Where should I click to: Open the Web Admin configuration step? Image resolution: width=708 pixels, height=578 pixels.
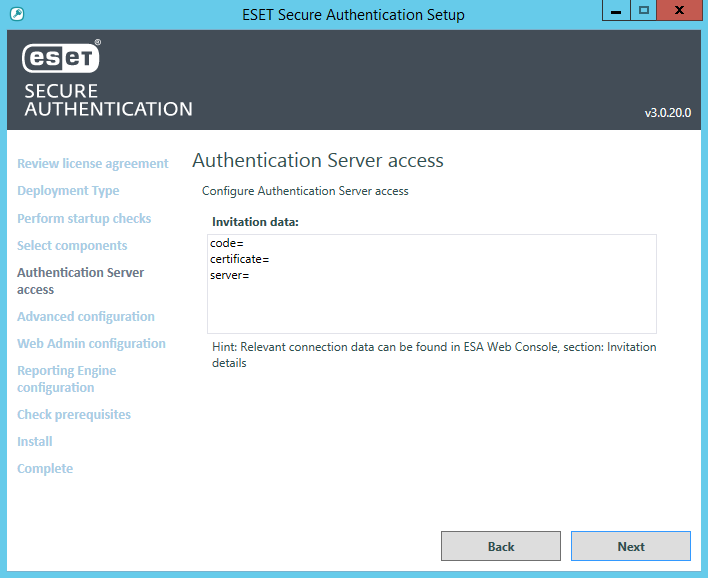pos(91,343)
